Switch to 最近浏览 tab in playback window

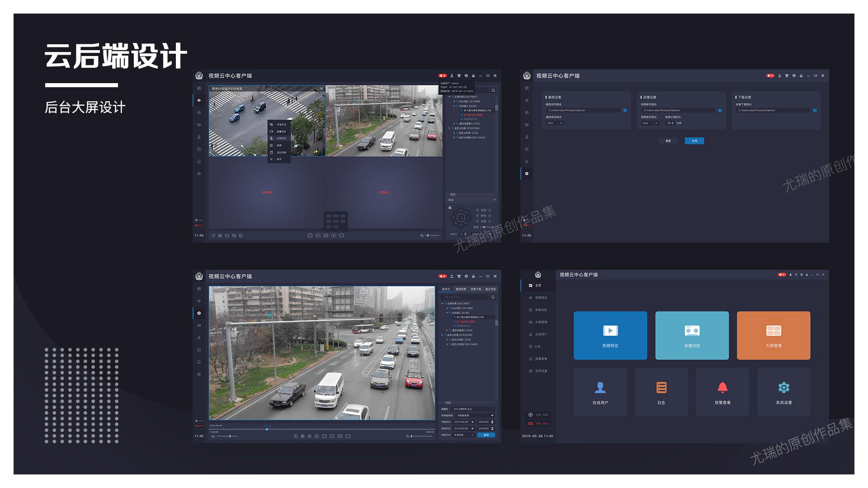[x=491, y=289]
